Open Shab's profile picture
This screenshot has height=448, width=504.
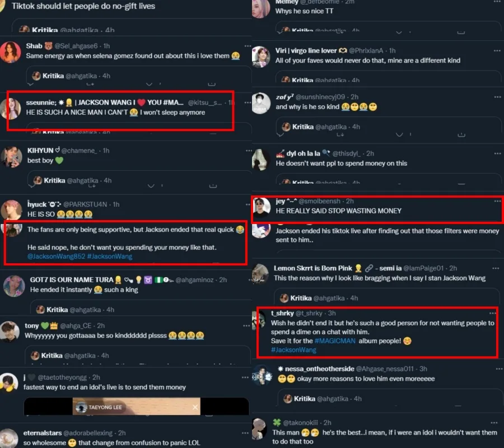coord(11,52)
